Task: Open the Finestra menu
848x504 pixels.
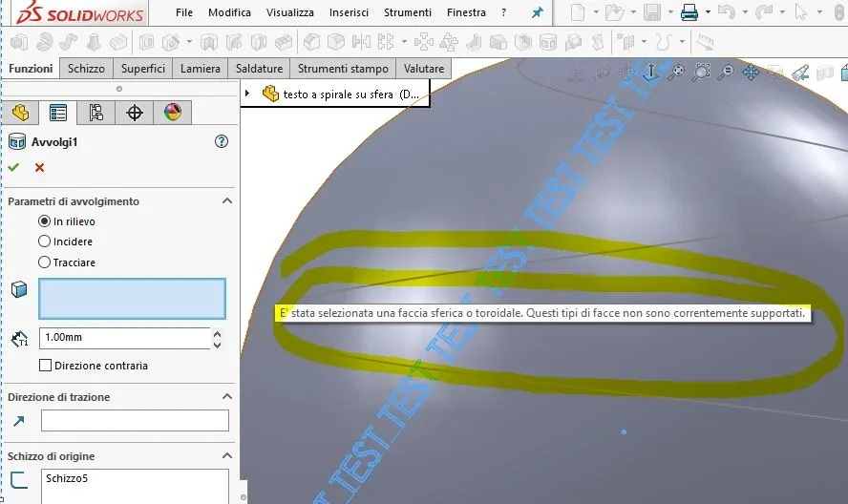Action: (466, 12)
